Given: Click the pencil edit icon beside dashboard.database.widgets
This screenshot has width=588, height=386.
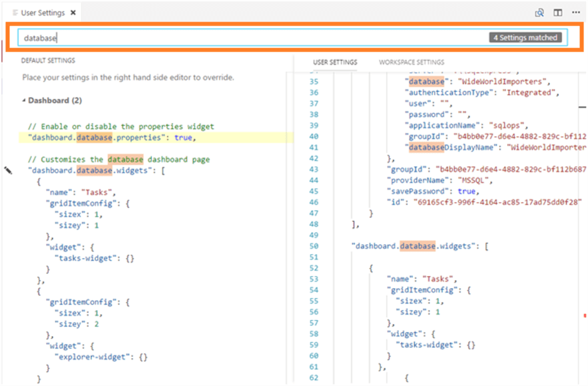Looking at the screenshot, I should point(8,171).
